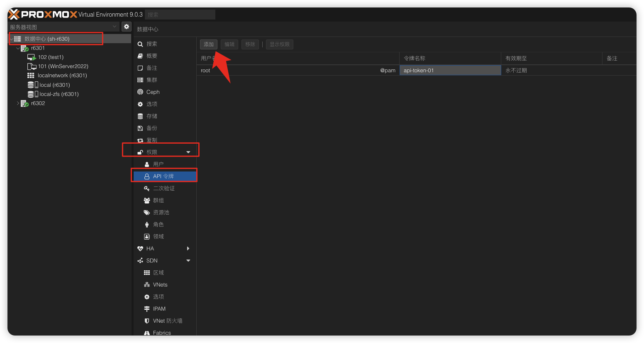Select the backup (备份) floppy icon
This screenshot has height=343, width=644.
coord(140,128)
